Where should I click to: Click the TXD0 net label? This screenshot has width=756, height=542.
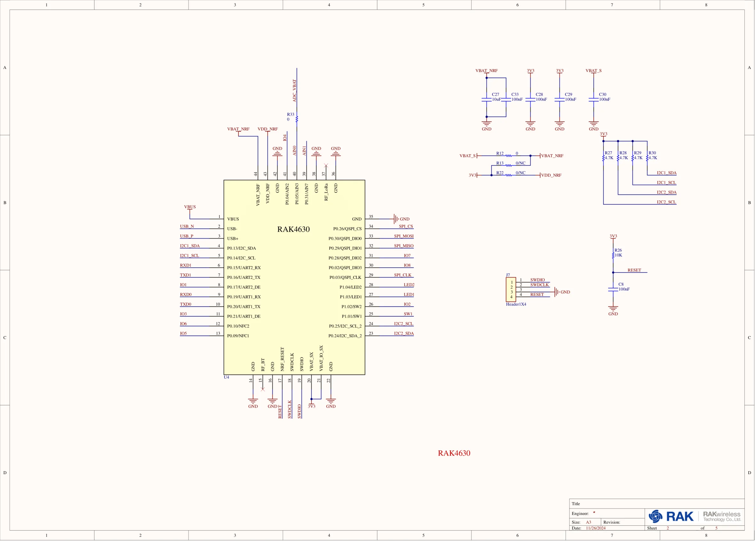pyautogui.click(x=186, y=304)
